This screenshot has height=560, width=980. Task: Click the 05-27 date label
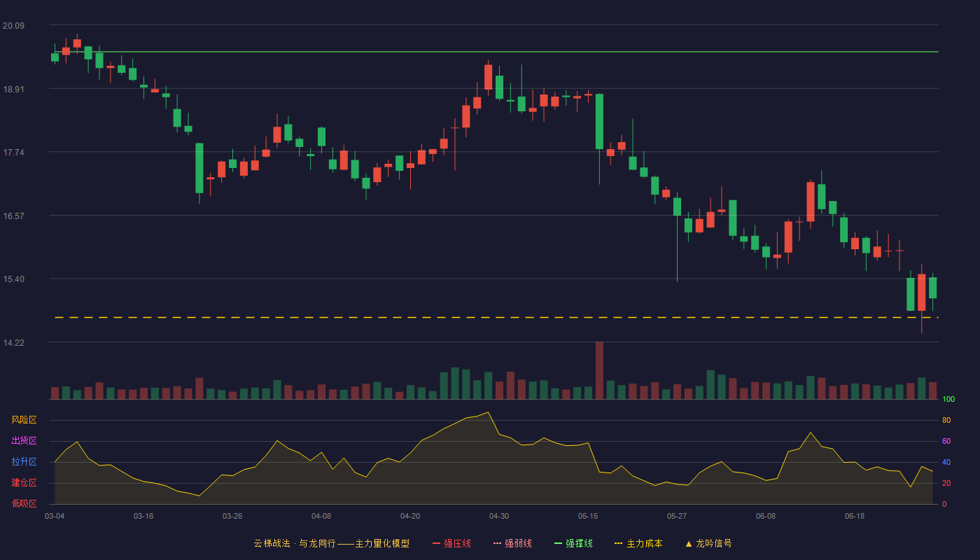[x=677, y=516]
